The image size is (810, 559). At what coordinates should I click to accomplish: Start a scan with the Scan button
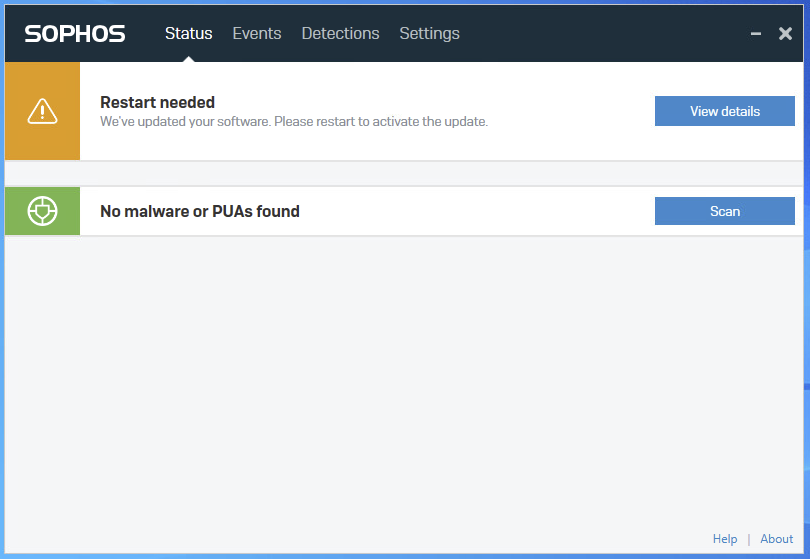725,211
